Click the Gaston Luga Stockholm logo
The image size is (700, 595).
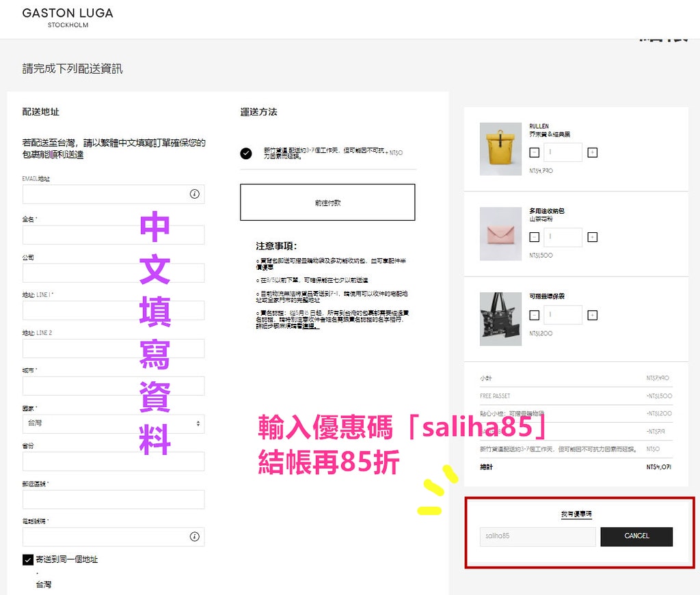coord(68,18)
